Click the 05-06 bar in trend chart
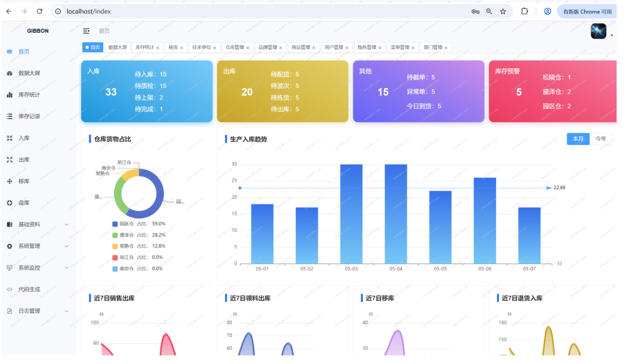The height and width of the screenshot is (364, 631). [485, 221]
